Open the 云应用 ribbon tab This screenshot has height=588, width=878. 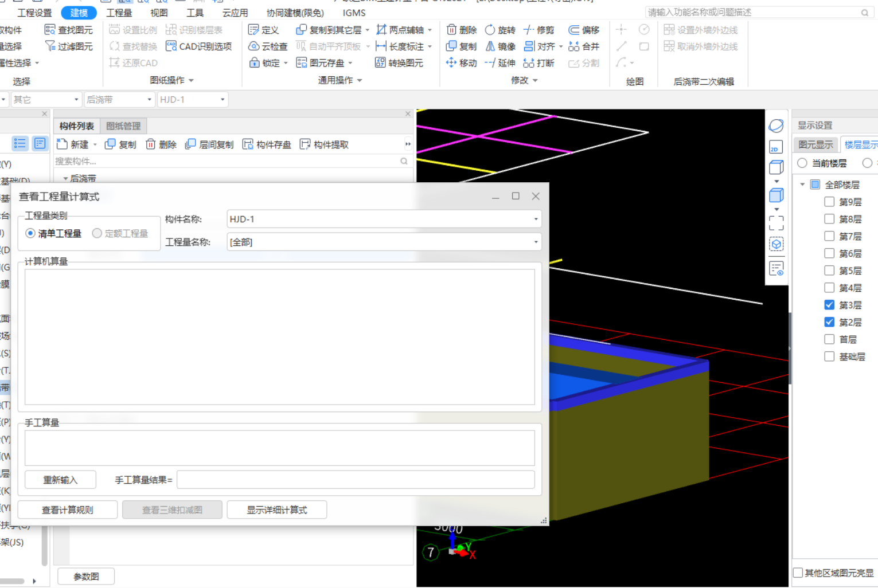pyautogui.click(x=235, y=13)
